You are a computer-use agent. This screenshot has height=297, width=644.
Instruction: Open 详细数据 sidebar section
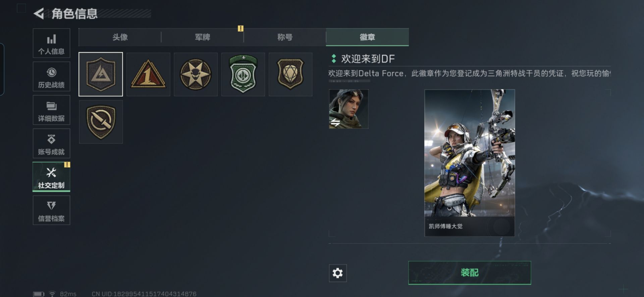coord(51,110)
